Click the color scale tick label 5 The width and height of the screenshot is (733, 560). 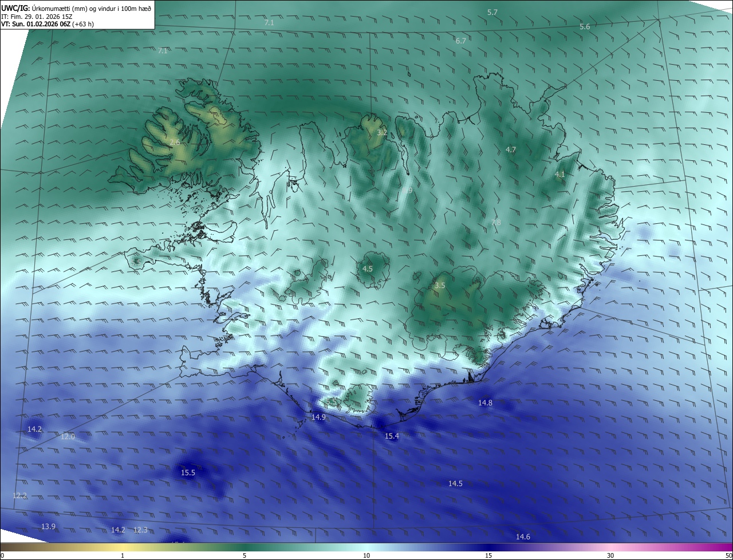(x=245, y=556)
